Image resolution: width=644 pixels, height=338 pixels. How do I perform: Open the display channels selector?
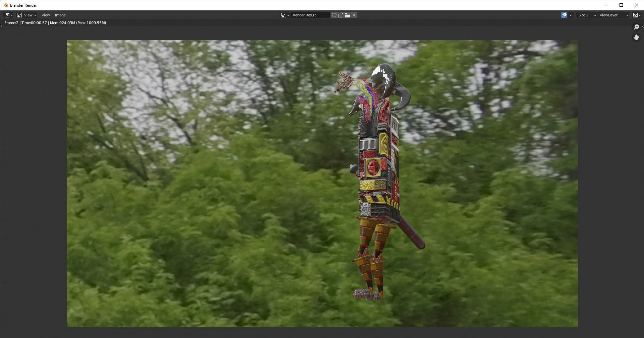pos(637,15)
